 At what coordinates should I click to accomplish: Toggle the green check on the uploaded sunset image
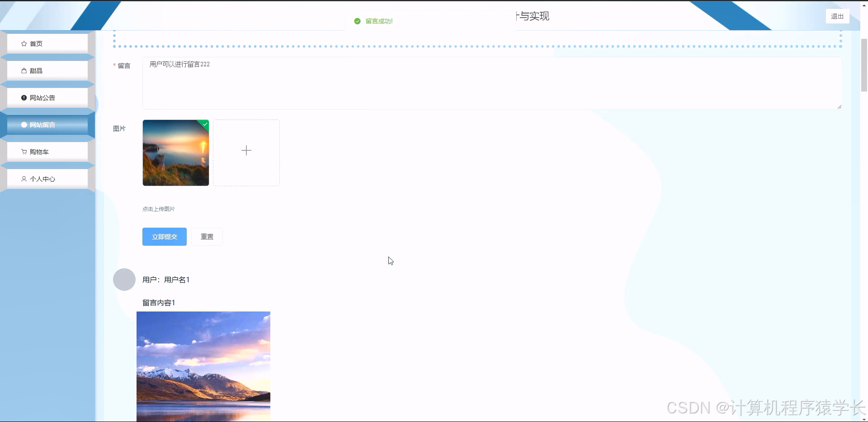(x=205, y=125)
